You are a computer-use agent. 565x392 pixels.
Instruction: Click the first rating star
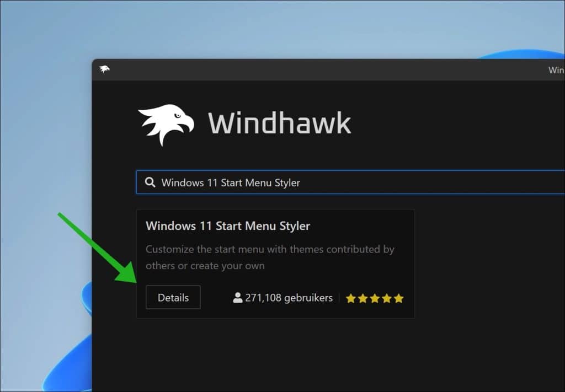pos(350,299)
